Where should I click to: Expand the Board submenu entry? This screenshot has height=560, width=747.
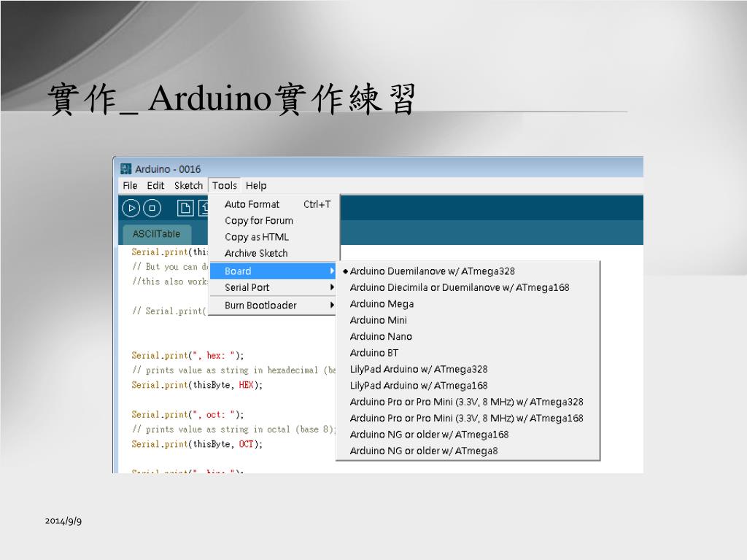point(274,271)
